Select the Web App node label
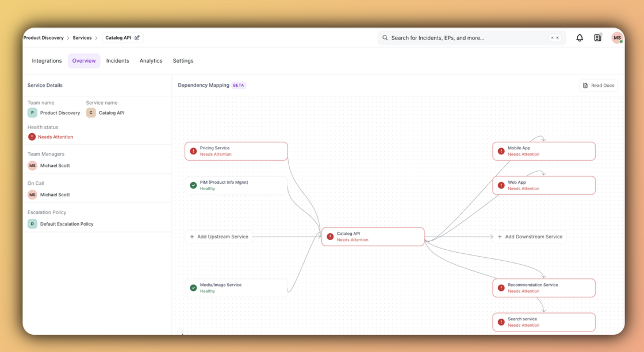The width and height of the screenshot is (644, 352). (517, 183)
